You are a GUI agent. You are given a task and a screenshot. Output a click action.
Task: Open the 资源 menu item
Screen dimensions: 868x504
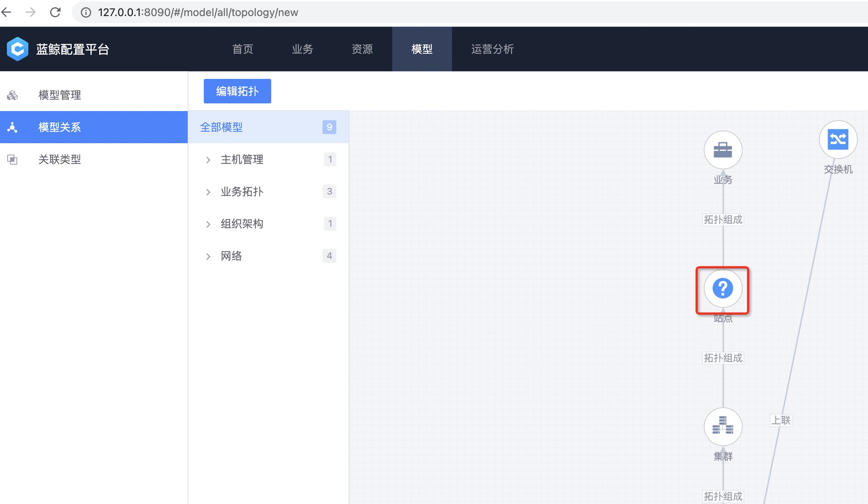click(x=362, y=49)
